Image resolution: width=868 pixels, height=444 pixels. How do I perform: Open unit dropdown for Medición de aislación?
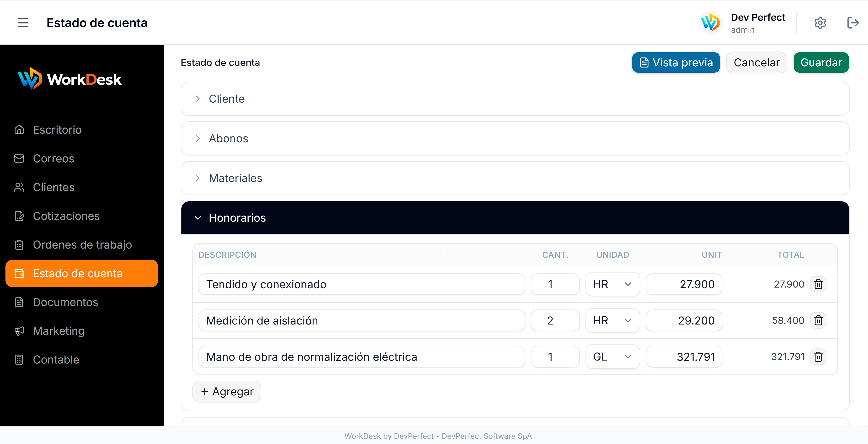coord(613,320)
